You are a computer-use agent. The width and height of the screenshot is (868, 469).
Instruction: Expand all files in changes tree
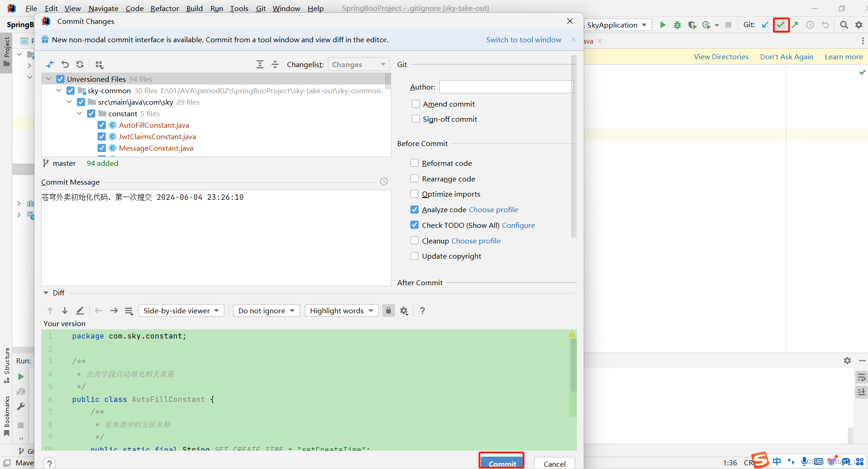pyautogui.click(x=260, y=64)
